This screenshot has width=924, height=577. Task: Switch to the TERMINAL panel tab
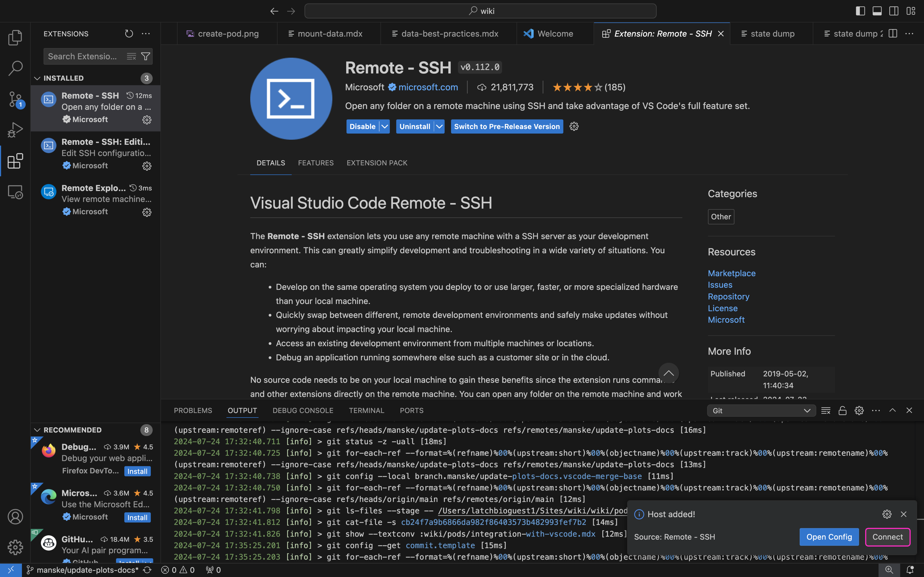coord(366,411)
